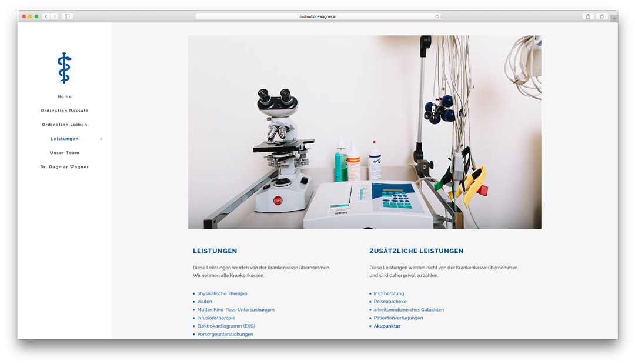The height and width of the screenshot is (364, 635).
Task: Click the green fullscreen window button
Action: (36, 16)
